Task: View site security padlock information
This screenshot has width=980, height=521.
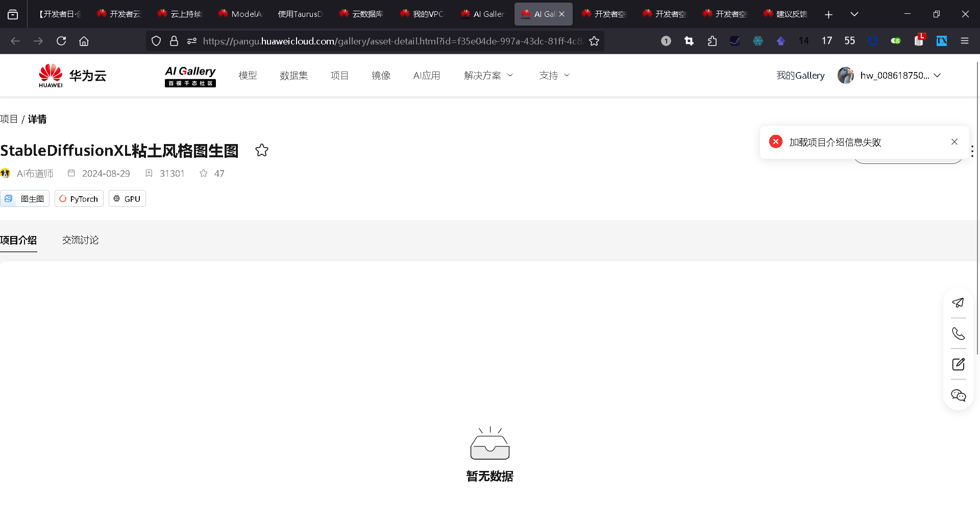Action: (x=174, y=41)
